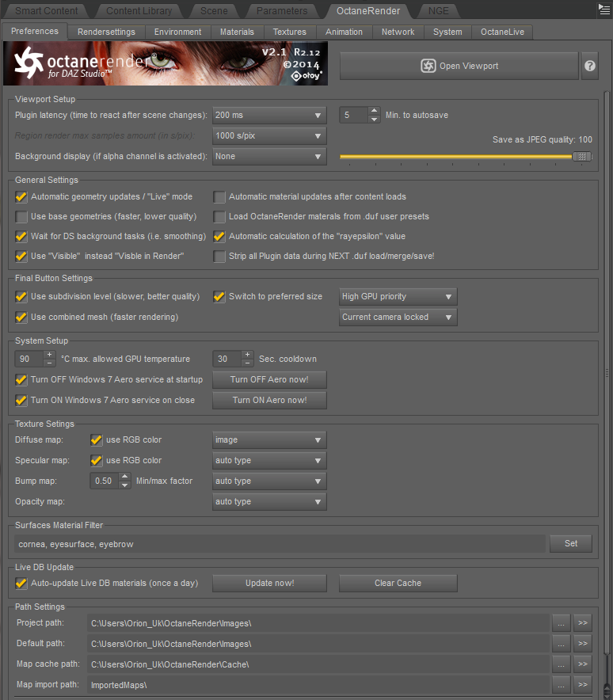Switch to Smart Content pane tab
This screenshot has height=700, width=613.
click(47, 11)
